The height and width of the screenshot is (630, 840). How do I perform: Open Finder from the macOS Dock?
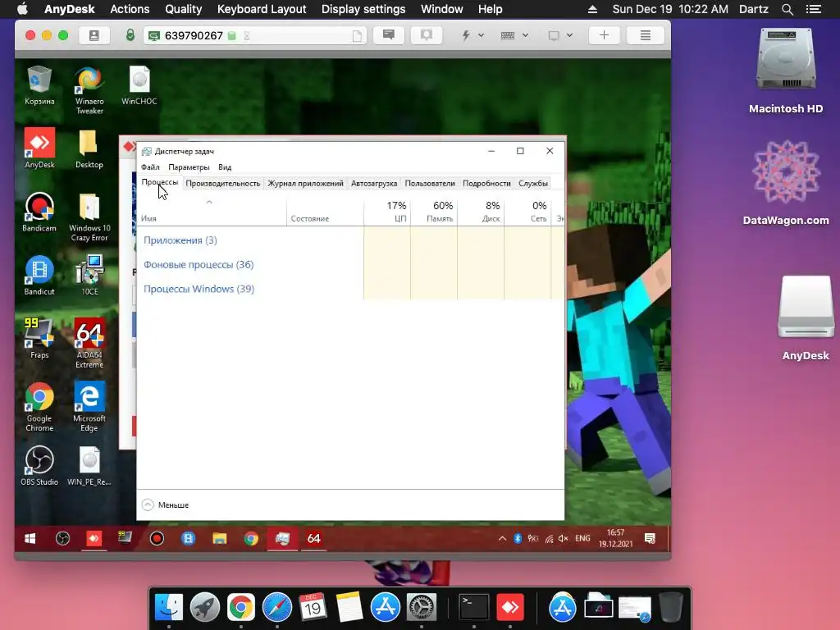(x=169, y=608)
